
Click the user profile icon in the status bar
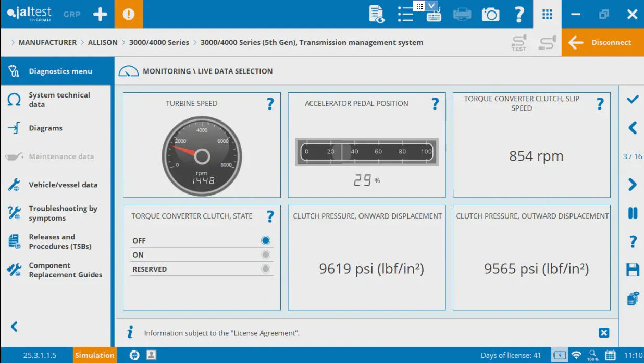click(x=151, y=355)
